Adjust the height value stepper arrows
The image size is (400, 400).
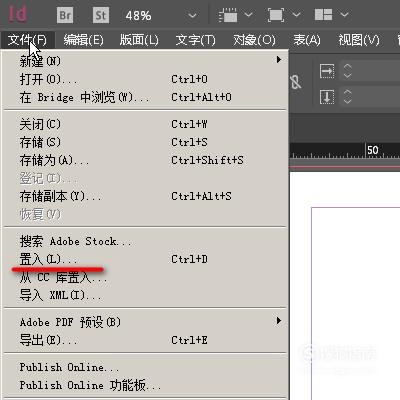tap(347, 97)
